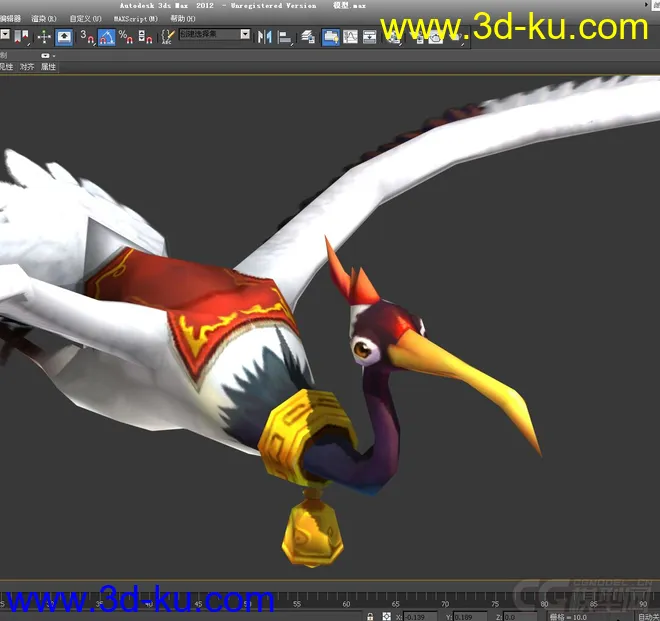This screenshot has height=621, width=660.
Task: Toggle Percent Snap icon
Action: tap(125, 37)
